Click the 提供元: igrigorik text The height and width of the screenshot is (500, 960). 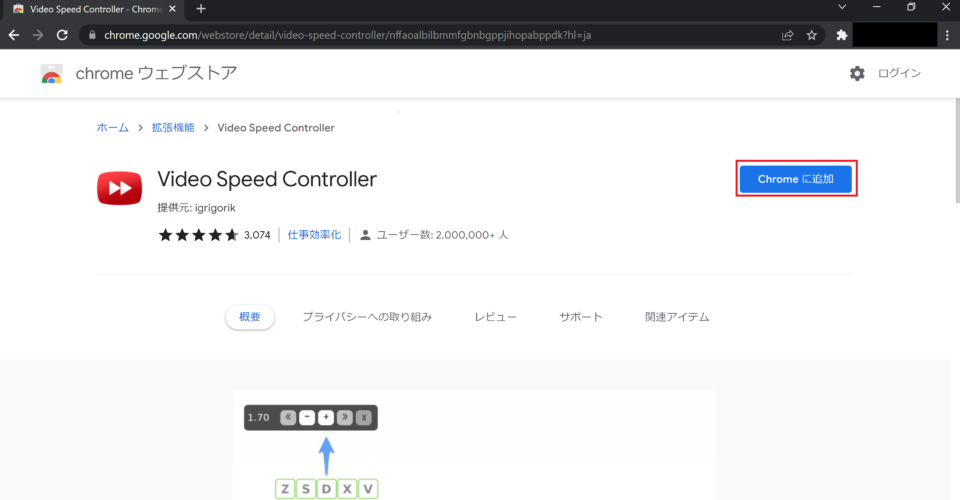[197, 208]
